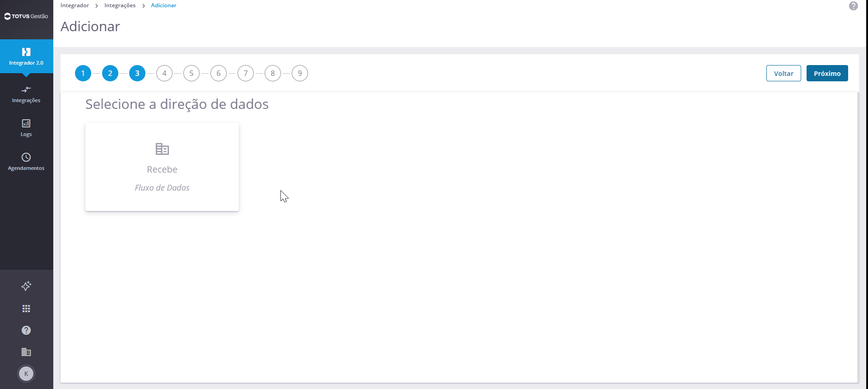Open Agendamentos clock icon
This screenshot has width=868, height=389.
coord(26,157)
